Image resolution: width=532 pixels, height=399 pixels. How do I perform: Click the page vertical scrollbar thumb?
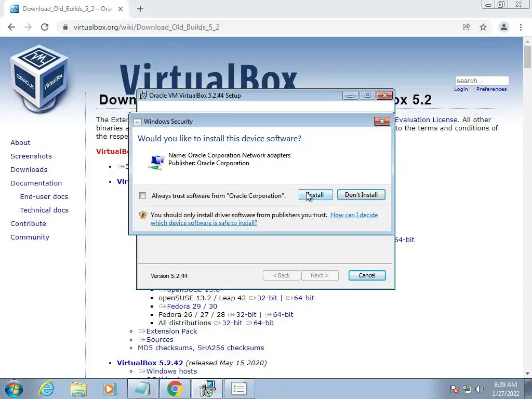click(528, 57)
